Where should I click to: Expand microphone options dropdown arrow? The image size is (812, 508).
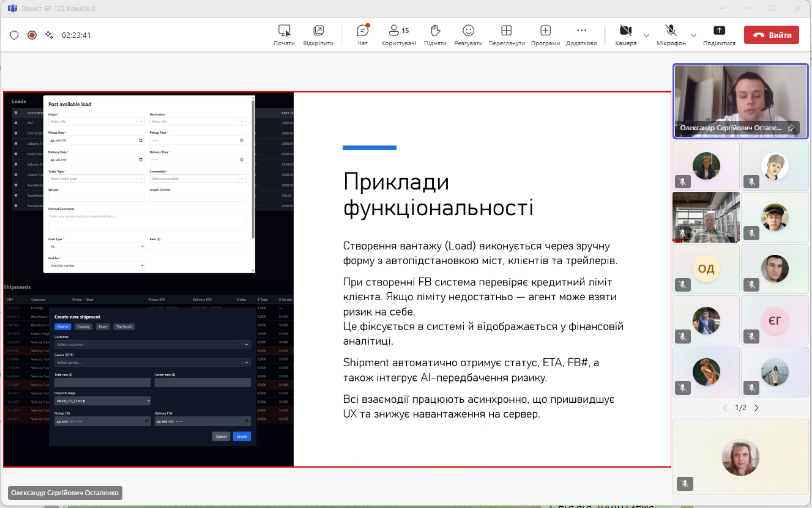coord(693,35)
